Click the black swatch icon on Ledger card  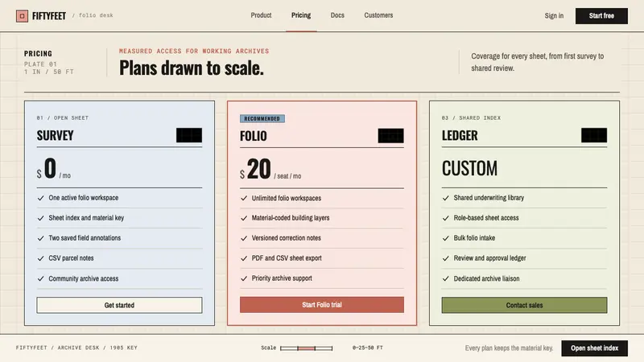[x=594, y=135]
